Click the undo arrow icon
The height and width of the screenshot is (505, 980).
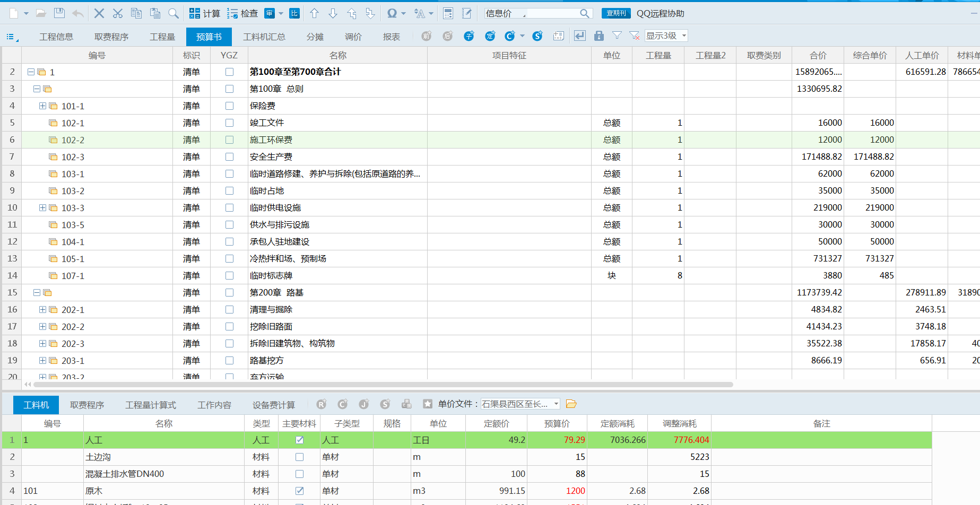[x=78, y=13]
